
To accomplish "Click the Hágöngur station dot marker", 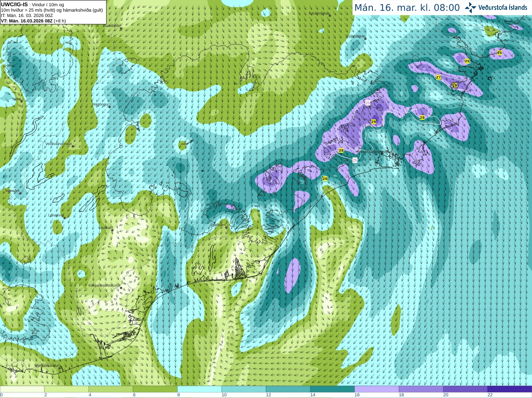I will tap(110, 107).
